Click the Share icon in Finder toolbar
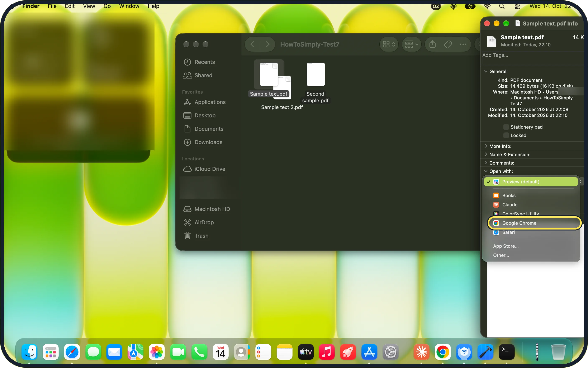 (x=432, y=44)
